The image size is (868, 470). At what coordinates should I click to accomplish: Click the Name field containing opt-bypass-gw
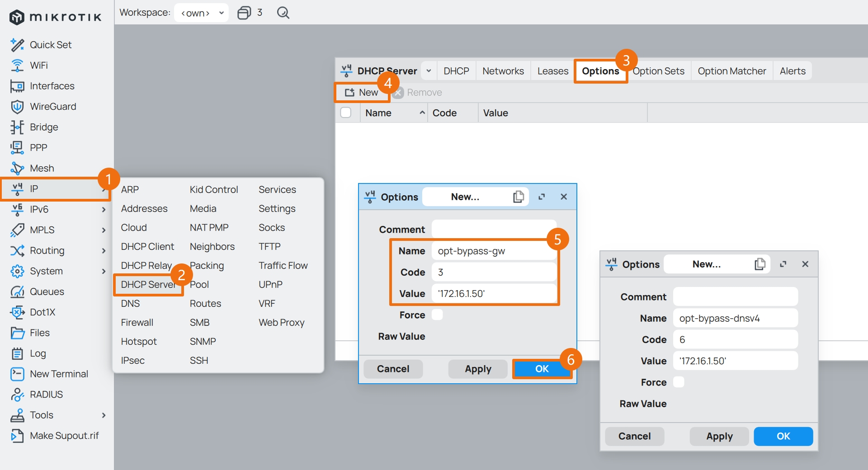point(494,251)
